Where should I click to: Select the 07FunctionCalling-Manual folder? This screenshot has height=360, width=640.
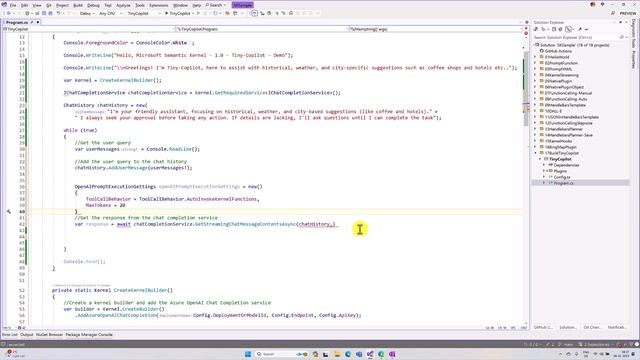[x=568, y=93]
